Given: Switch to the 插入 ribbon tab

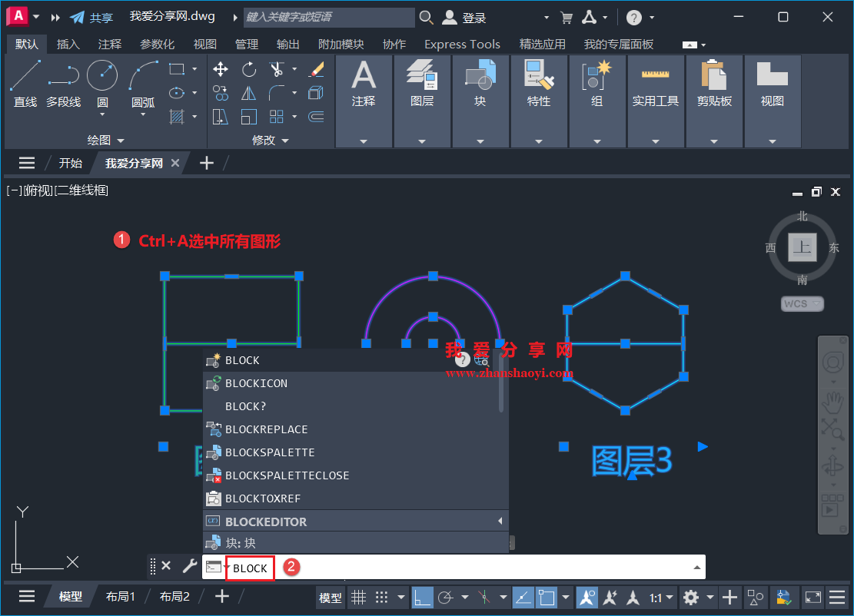Looking at the screenshot, I should coord(68,44).
